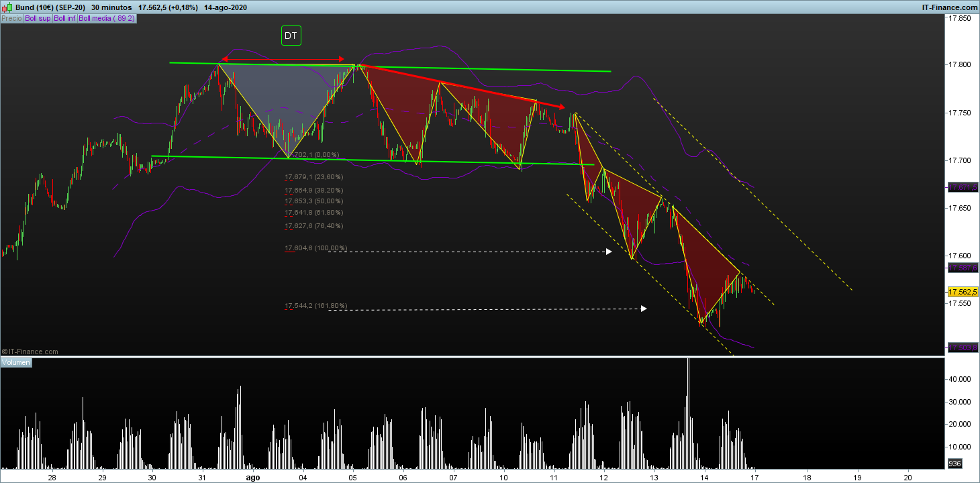This screenshot has height=483, width=980.
Task: Open Boll media (89 2) settings label
Action: [107, 19]
